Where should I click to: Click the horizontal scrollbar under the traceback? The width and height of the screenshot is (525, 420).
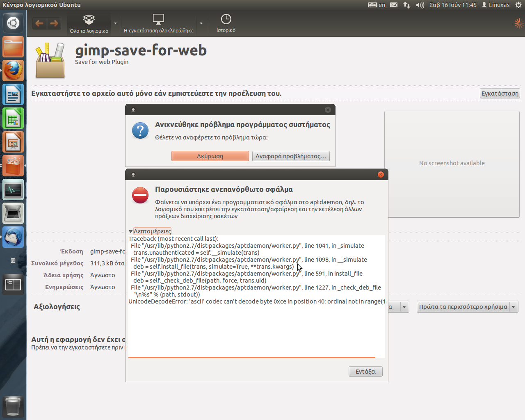click(x=252, y=357)
